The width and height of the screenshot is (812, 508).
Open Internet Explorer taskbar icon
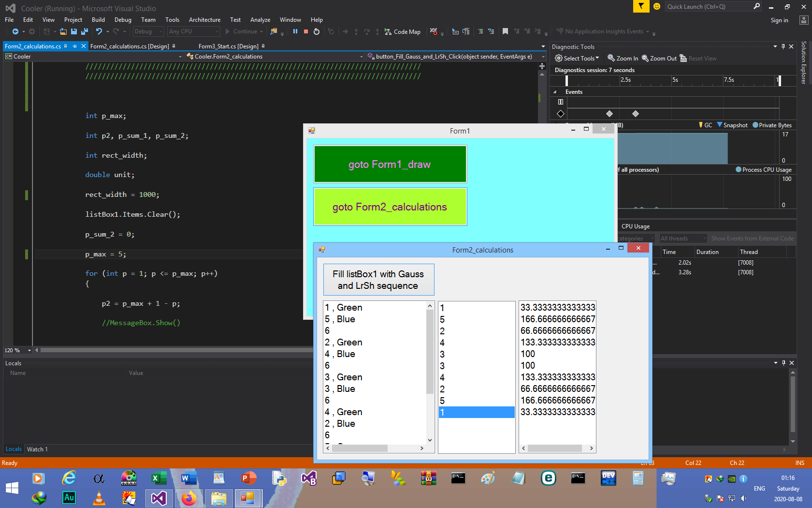[69, 478]
